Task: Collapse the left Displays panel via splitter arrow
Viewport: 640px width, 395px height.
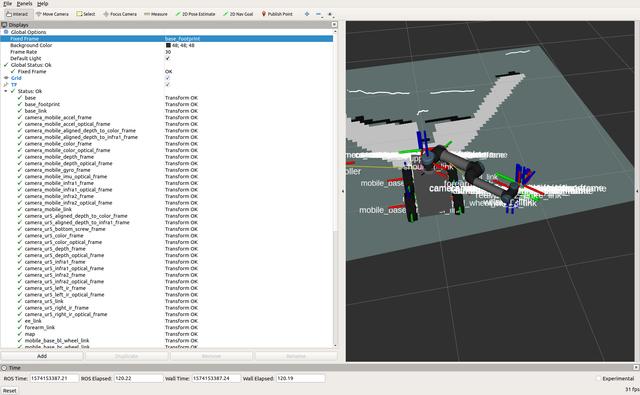Action: point(342,191)
